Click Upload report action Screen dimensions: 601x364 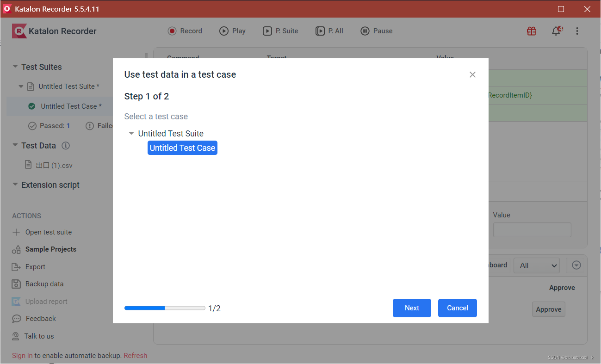(x=46, y=302)
